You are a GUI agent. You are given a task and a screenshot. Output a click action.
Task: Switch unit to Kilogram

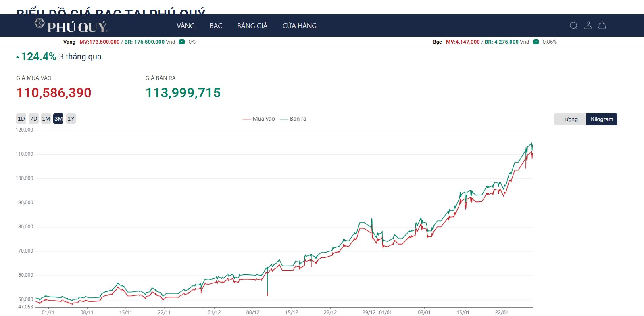(602, 119)
